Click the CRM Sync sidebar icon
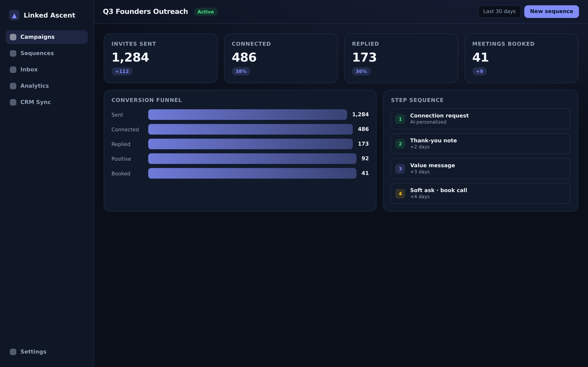Screen dimensions: 588x367 click(13, 102)
